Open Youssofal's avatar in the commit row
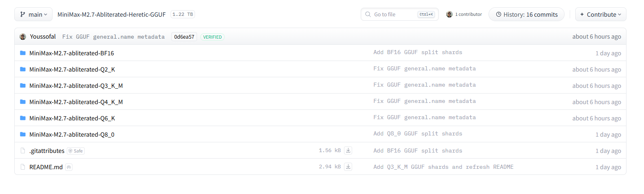This screenshot has width=644, height=194. point(23,37)
